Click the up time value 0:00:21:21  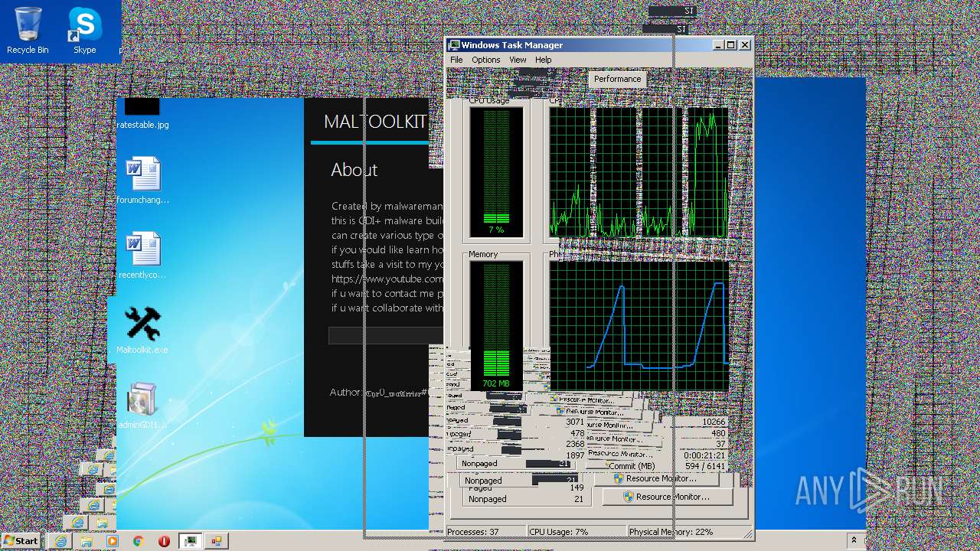(704, 455)
